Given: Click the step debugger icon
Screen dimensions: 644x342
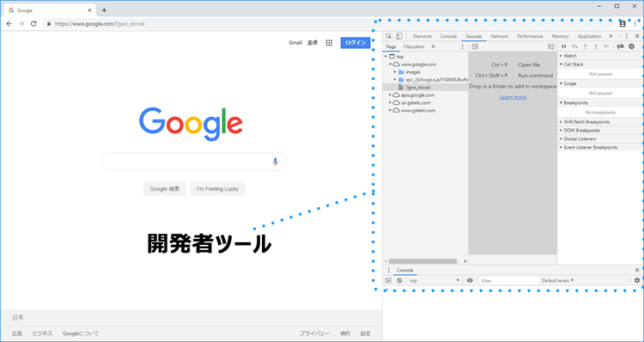Looking at the screenshot, I should coord(606,46).
